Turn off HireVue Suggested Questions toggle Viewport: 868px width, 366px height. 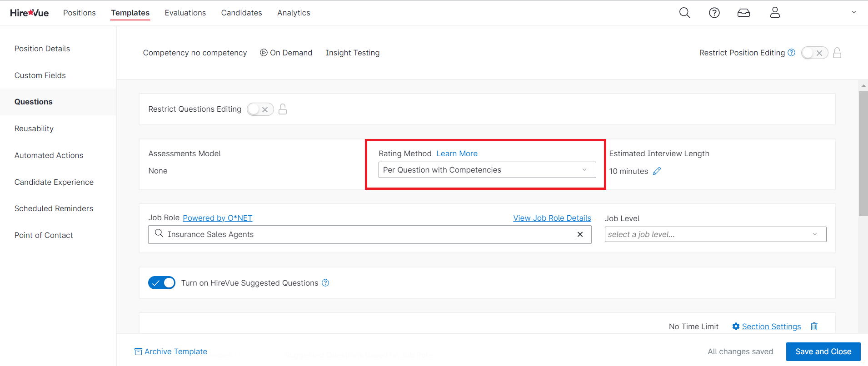(x=162, y=283)
